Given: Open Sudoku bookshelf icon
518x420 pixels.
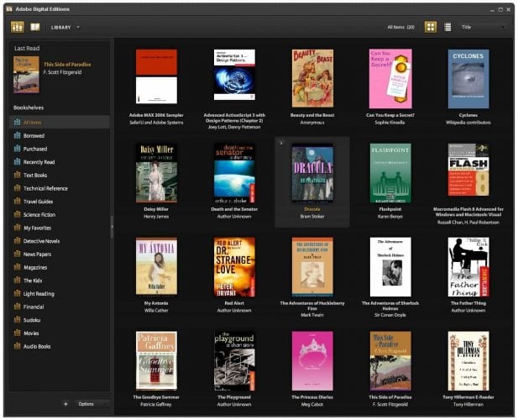Looking at the screenshot, I should pyautogui.click(x=17, y=320).
